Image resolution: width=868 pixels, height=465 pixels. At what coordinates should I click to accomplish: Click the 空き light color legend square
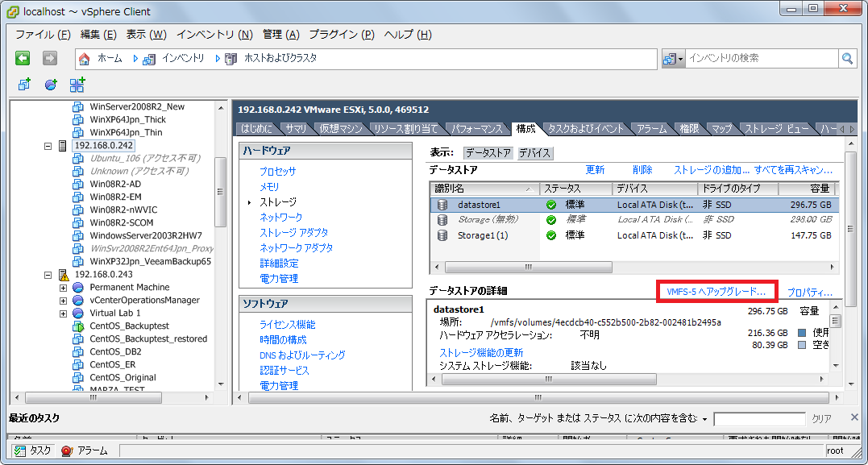(x=802, y=346)
